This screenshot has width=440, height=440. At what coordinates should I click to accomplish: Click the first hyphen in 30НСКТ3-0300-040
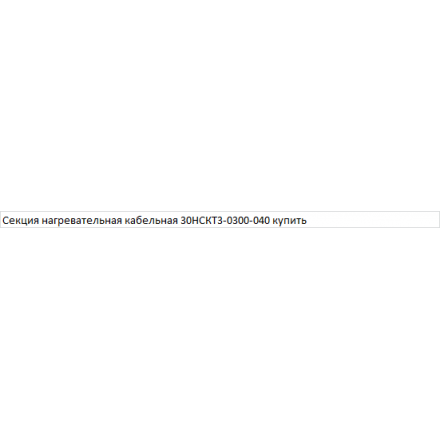[x=225, y=222]
